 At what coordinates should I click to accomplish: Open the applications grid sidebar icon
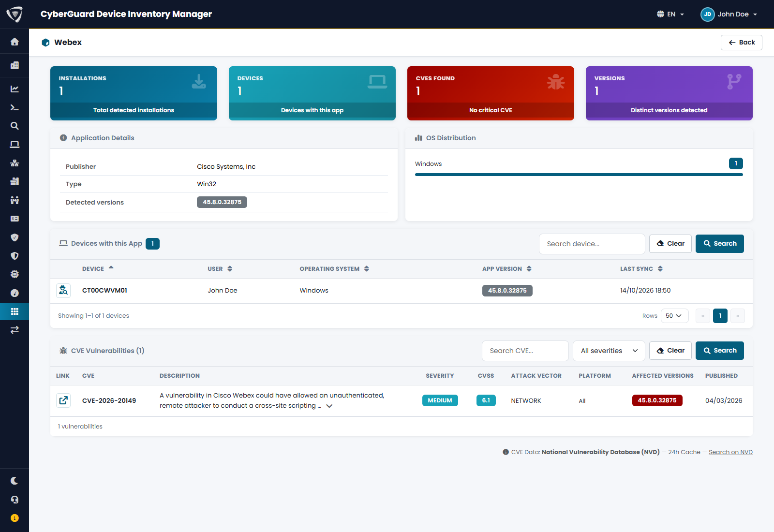pyautogui.click(x=15, y=311)
